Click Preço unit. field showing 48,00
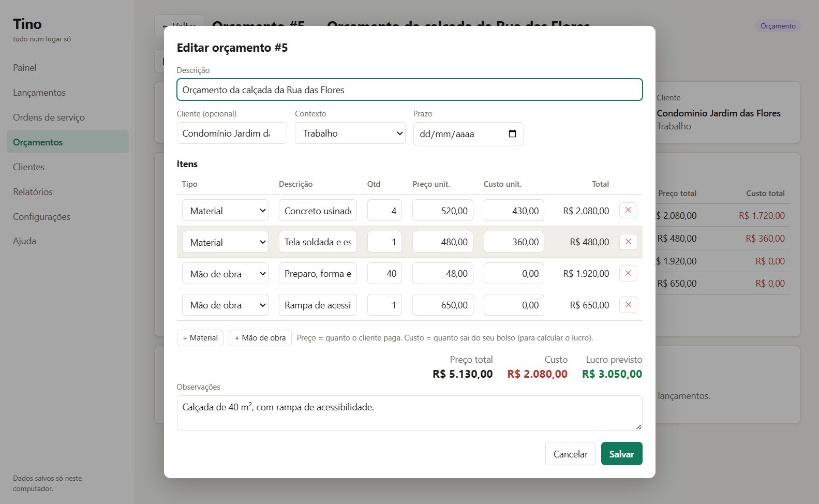 click(x=443, y=273)
